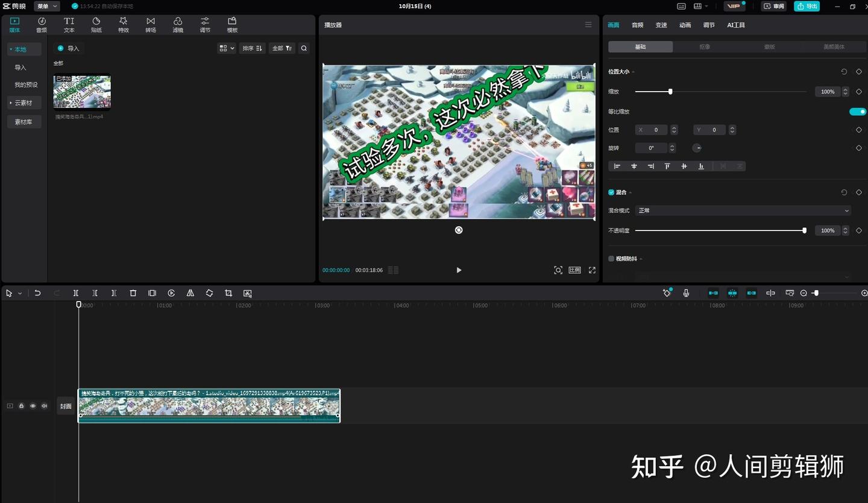
Task: Click the trash delete icon
Action: point(133,293)
